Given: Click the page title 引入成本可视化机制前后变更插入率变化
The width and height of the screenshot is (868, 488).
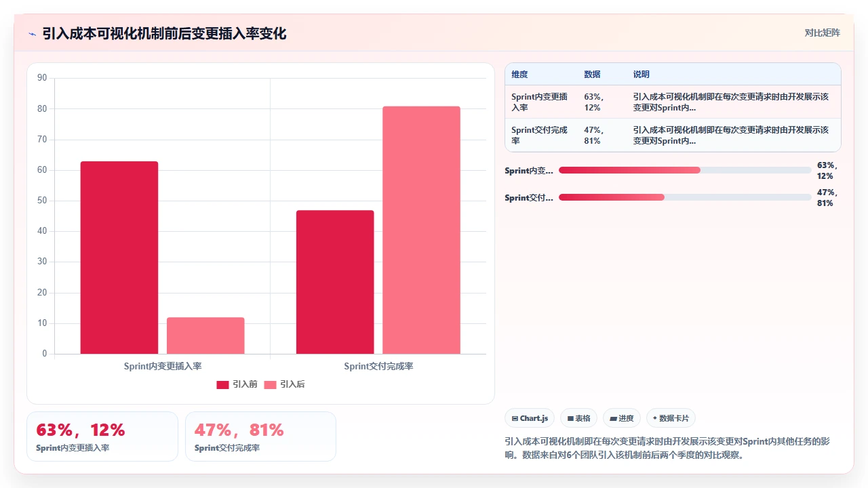Looking at the screenshot, I should pyautogui.click(x=165, y=33).
